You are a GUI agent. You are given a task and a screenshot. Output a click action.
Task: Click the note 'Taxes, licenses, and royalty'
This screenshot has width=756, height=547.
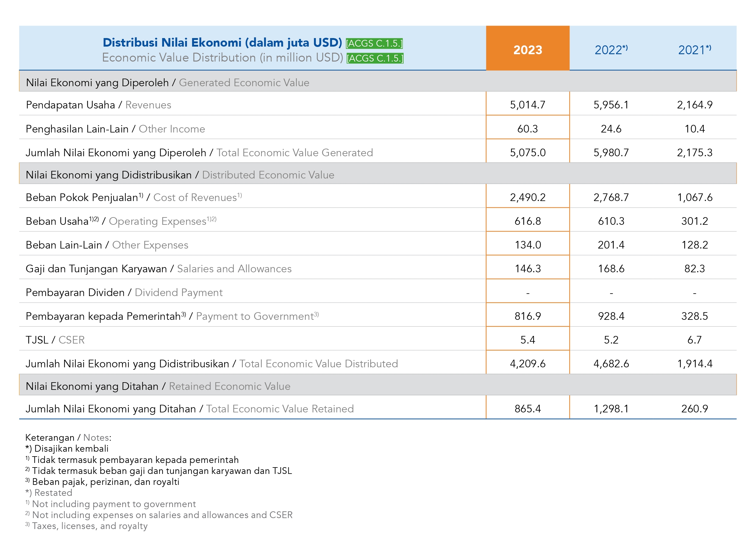point(90,526)
